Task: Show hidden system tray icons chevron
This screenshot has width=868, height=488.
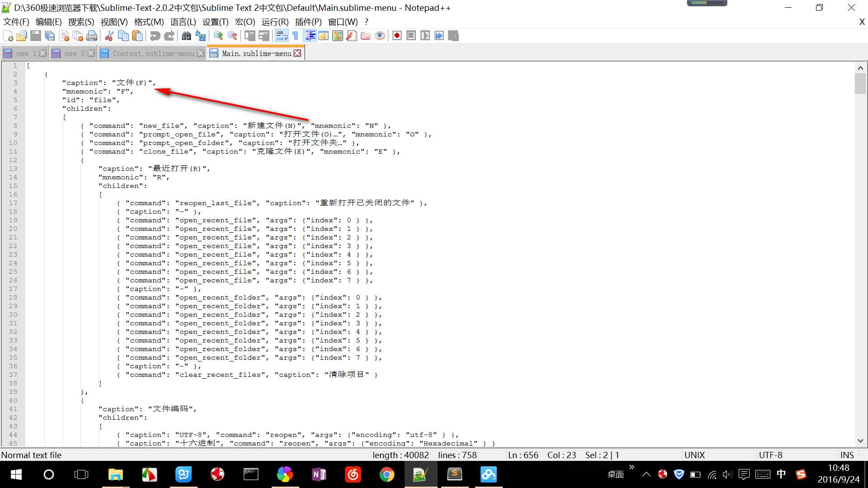Action: tap(646, 474)
